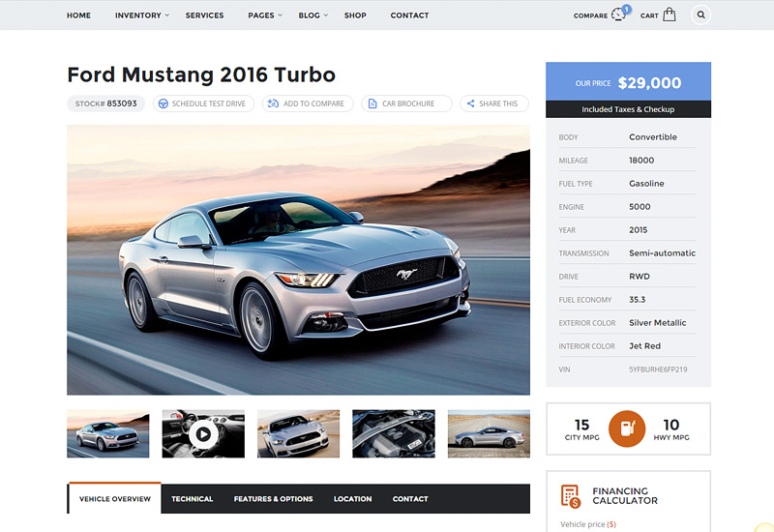Screen dimensions: 774x532
Task: Click the Semi-automatic transmission value
Action: point(662,253)
